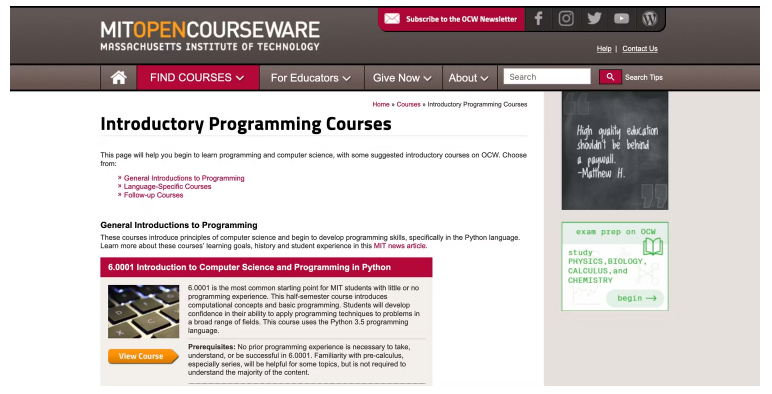Click the begin button in exam prep banner
Screen dimensions: 772x394
pyautogui.click(x=636, y=298)
